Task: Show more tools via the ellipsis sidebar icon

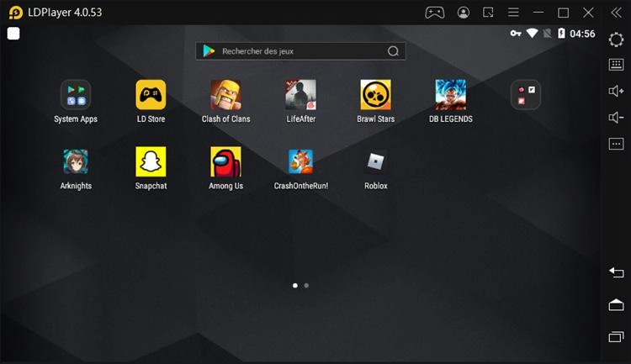Action: coord(616,144)
